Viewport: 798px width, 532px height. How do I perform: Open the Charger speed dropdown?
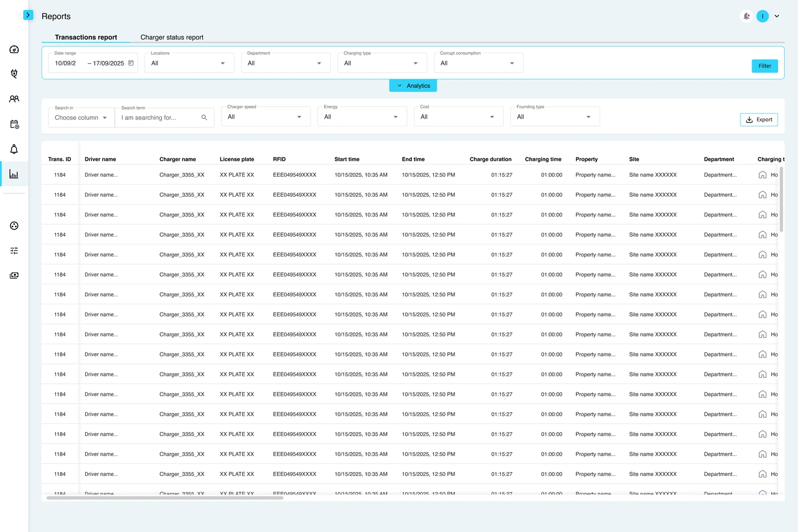pyautogui.click(x=266, y=116)
